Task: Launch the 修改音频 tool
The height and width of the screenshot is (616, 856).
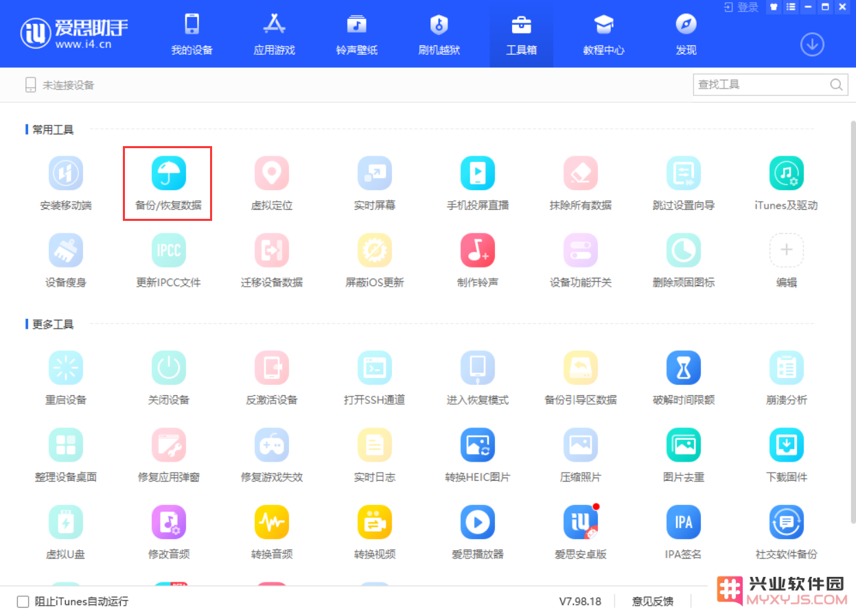Action: point(169,532)
